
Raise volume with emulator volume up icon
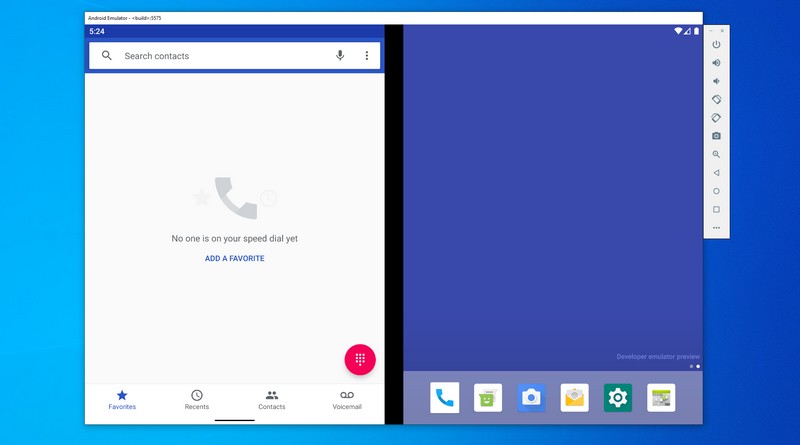click(716, 63)
